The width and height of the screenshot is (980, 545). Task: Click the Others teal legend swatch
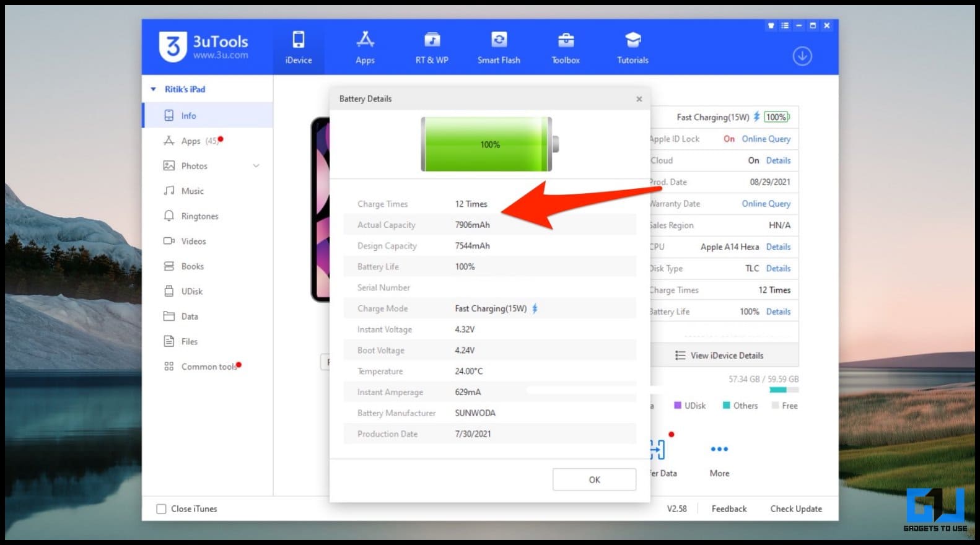click(x=727, y=406)
